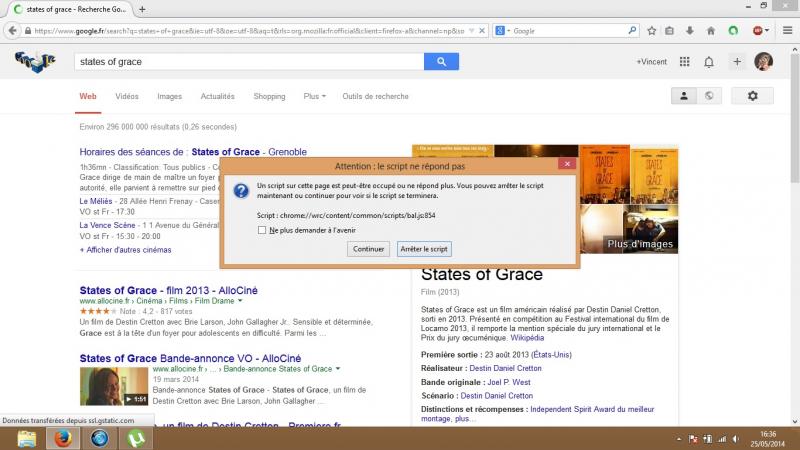Switch to the Web results tab
The height and width of the screenshot is (450, 800).
pyautogui.click(x=88, y=96)
